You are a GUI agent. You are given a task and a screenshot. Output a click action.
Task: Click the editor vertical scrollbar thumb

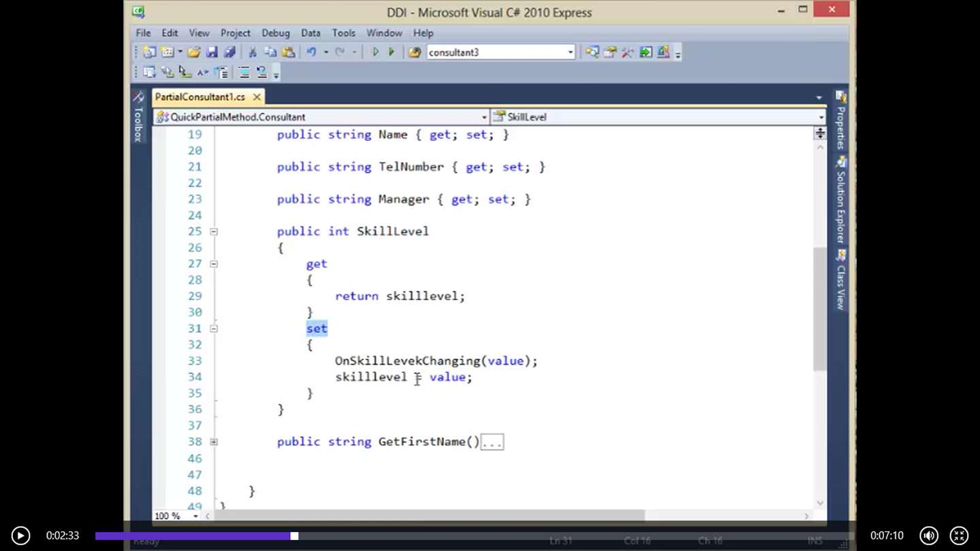pos(819,309)
